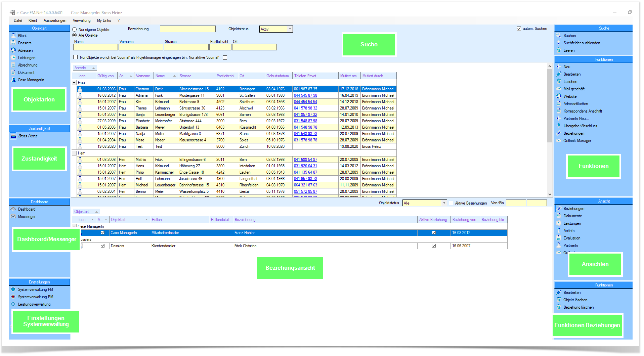This screenshot has height=356, width=644.
Task: Click the Beziehung löschen icon
Action: coord(559,307)
